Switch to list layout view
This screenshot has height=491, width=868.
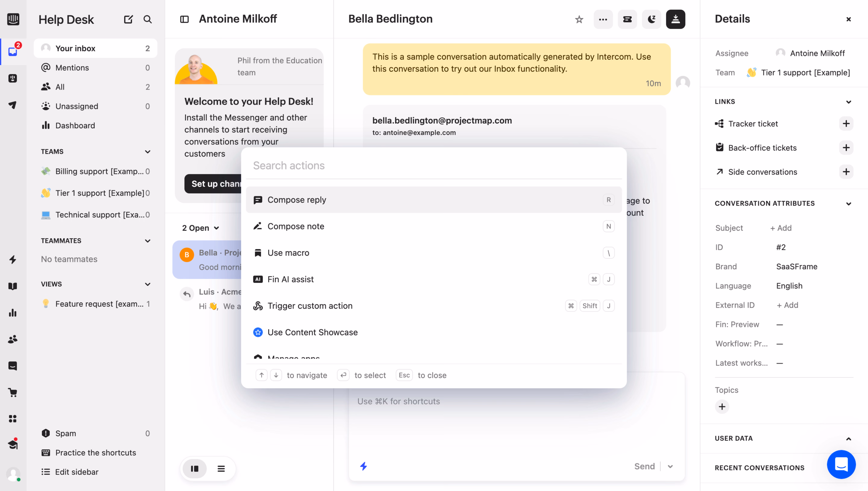pos(221,469)
